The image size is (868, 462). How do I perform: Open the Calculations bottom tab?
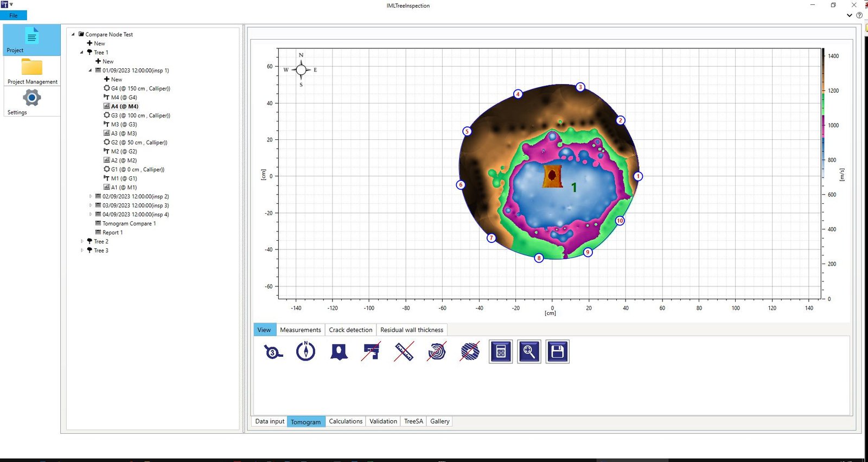click(346, 421)
